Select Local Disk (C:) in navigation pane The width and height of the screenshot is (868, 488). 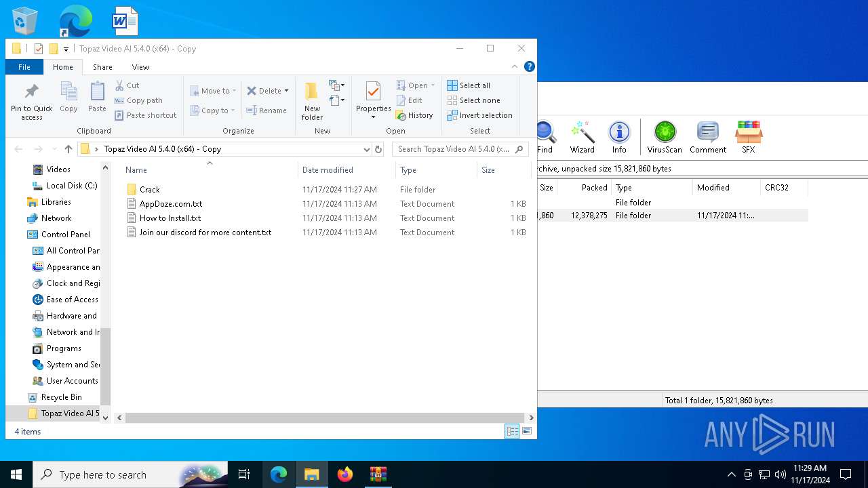[x=71, y=186]
